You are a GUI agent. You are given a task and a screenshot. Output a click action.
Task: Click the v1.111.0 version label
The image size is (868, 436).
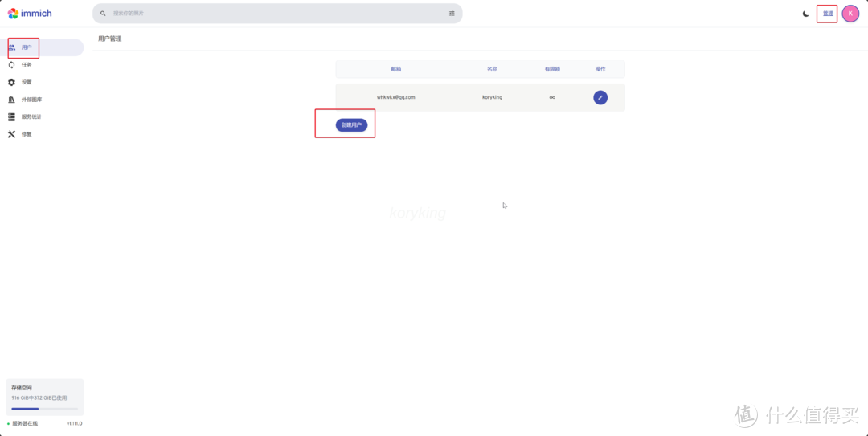pyautogui.click(x=74, y=423)
